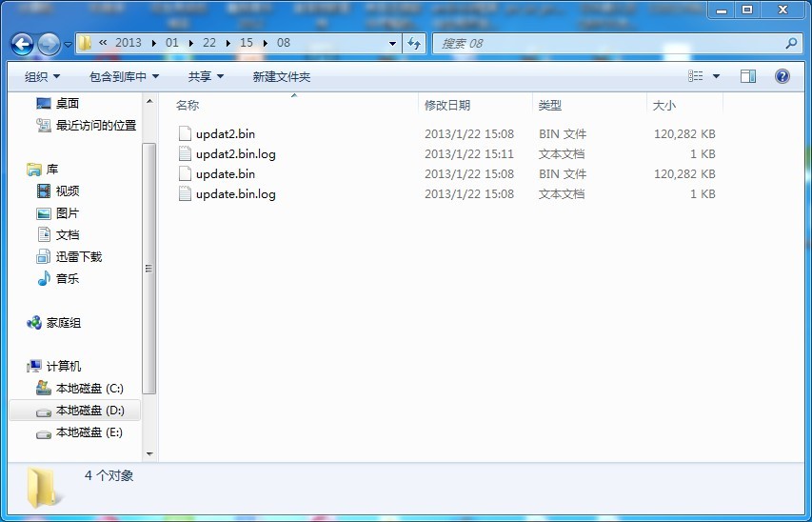Screen dimensions: 812x522
Task: Open 本地磁盘 (E:) drive
Action: pos(89,432)
